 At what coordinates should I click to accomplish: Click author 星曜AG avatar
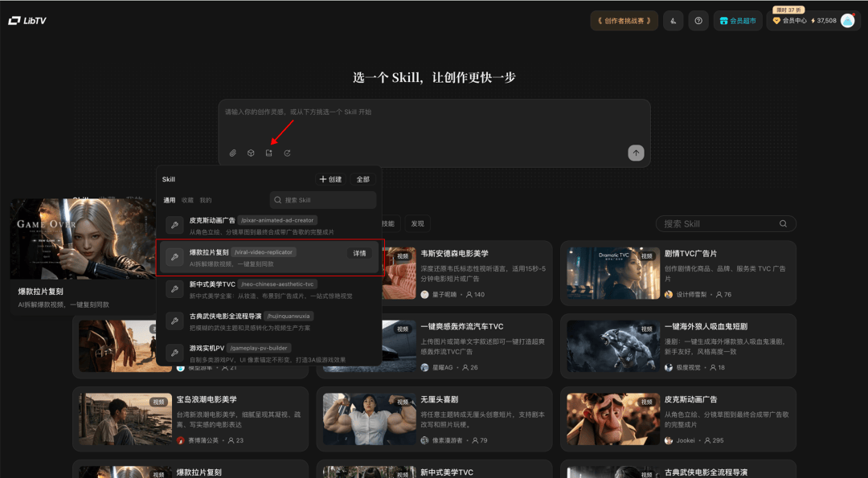pos(424,368)
